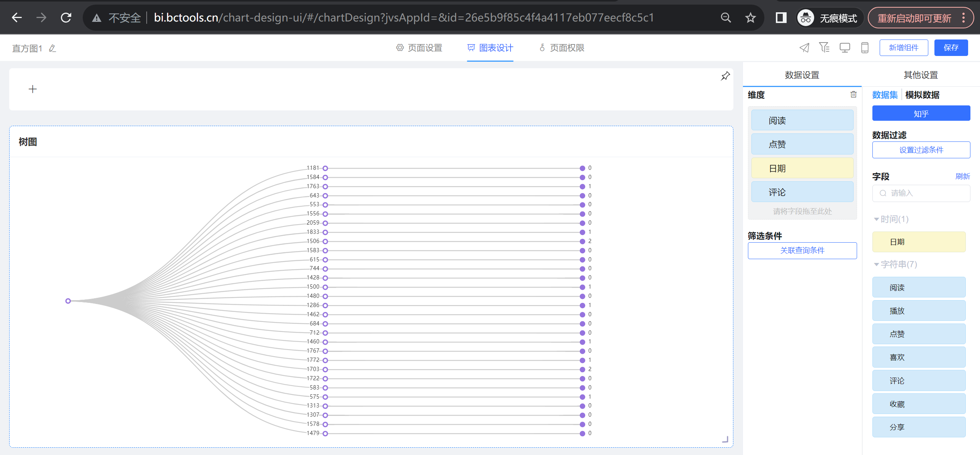
Task: Click the 刷新 link for fields
Action: click(962, 176)
